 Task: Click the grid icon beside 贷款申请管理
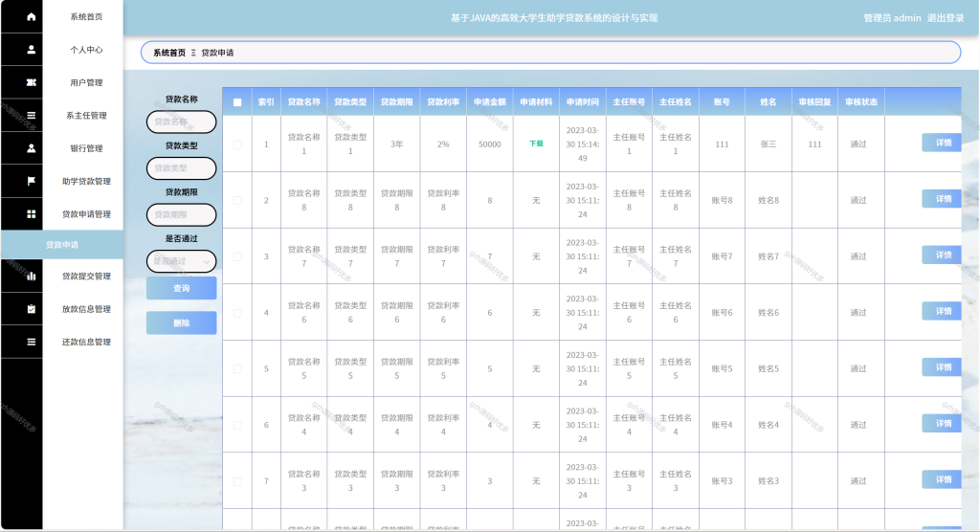[32, 213]
